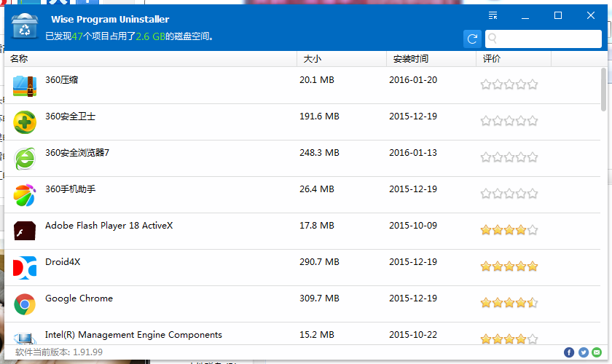
Task: Close the Wise Program Uninstaller window
Action: tap(591, 15)
